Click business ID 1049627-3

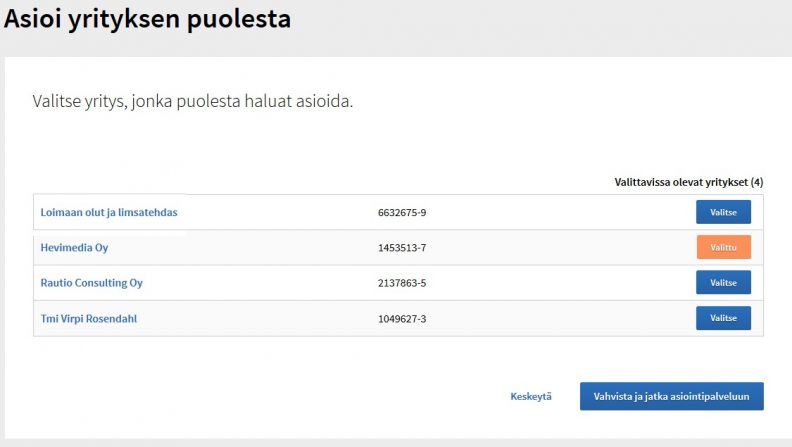(402, 319)
